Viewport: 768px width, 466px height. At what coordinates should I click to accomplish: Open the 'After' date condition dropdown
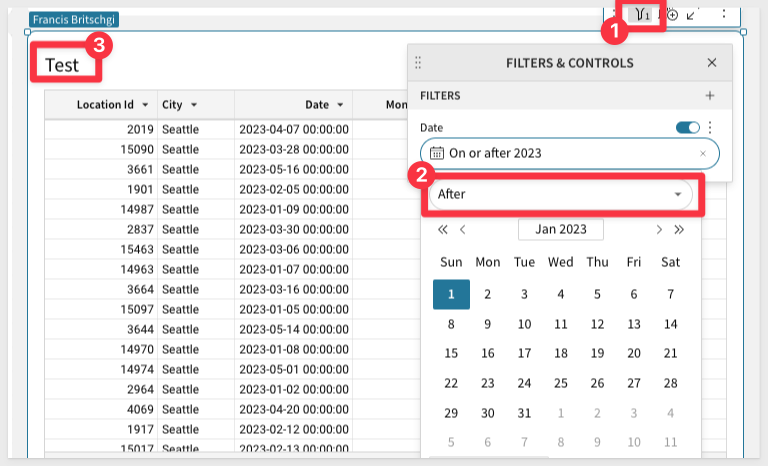coord(560,194)
